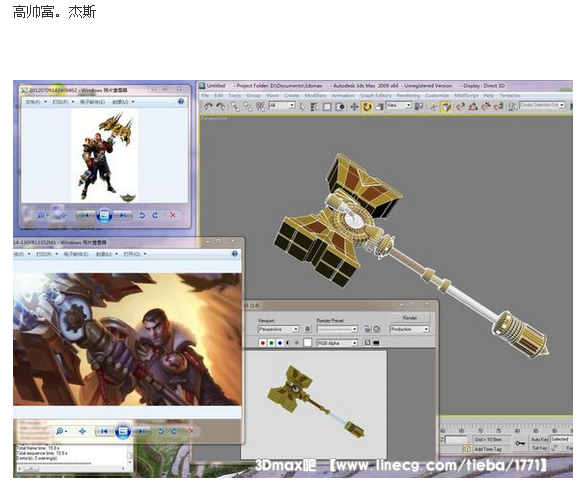
Task: Open the 'Production' render mode dropdown
Action: click(410, 329)
